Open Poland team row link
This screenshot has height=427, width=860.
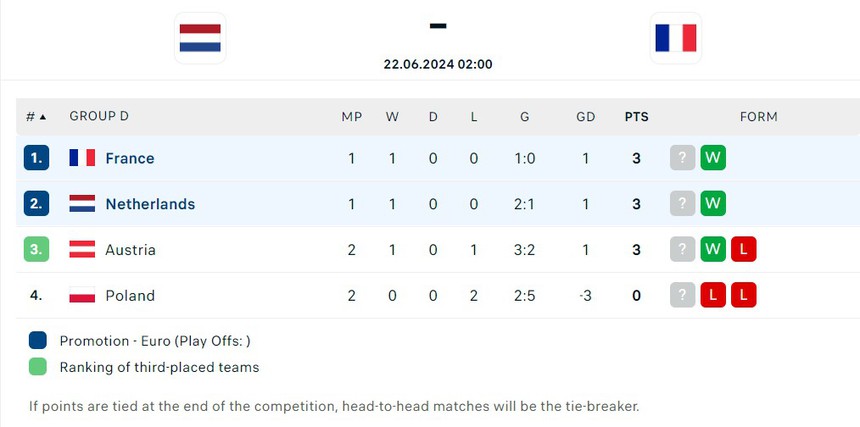pos(130,296)
